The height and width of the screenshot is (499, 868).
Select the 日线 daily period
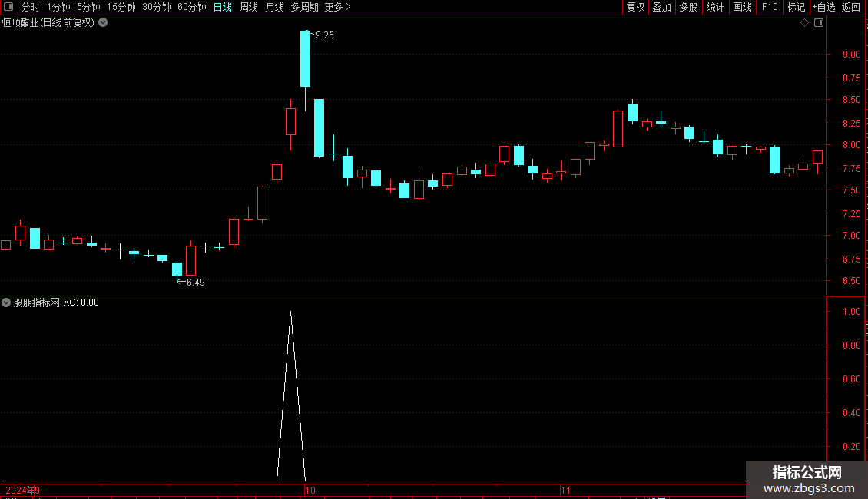[223, 7]
